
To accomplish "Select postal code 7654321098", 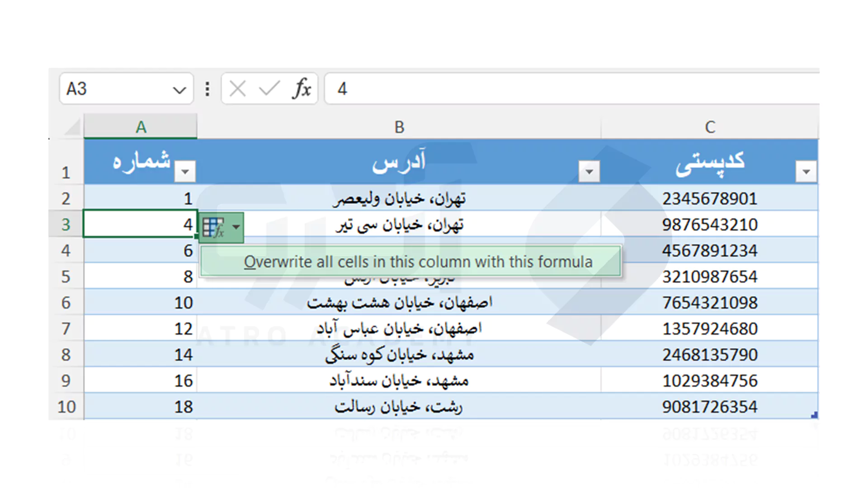I will point(710,302).
